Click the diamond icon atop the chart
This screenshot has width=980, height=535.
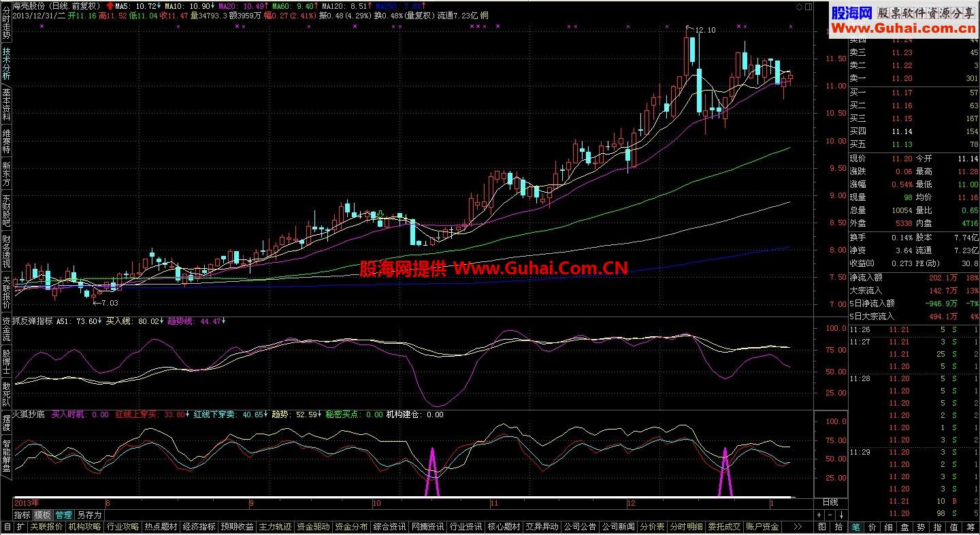pyautogui.click(x=799, y=5)
